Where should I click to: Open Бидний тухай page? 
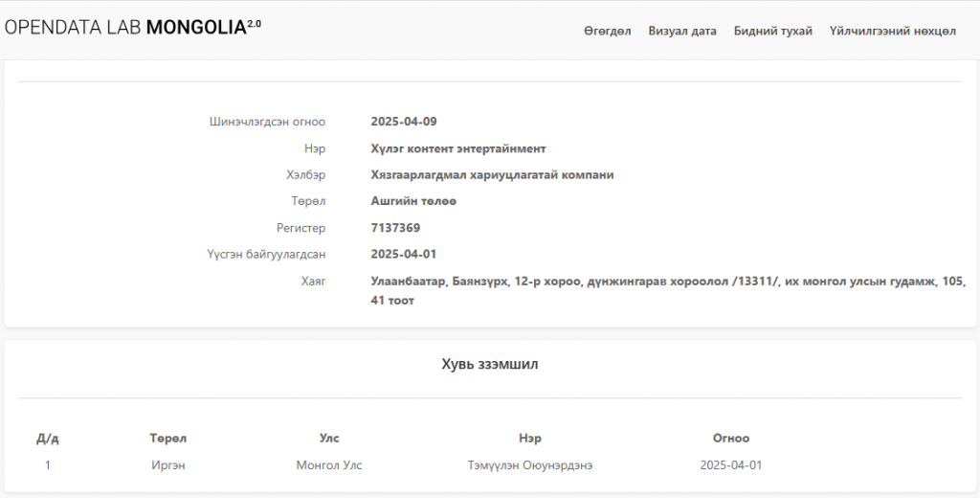tap(773, 32)
